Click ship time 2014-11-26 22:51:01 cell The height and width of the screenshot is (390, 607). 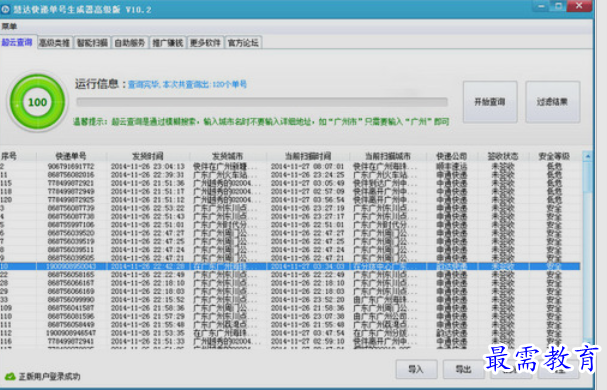tap(148, 225)
